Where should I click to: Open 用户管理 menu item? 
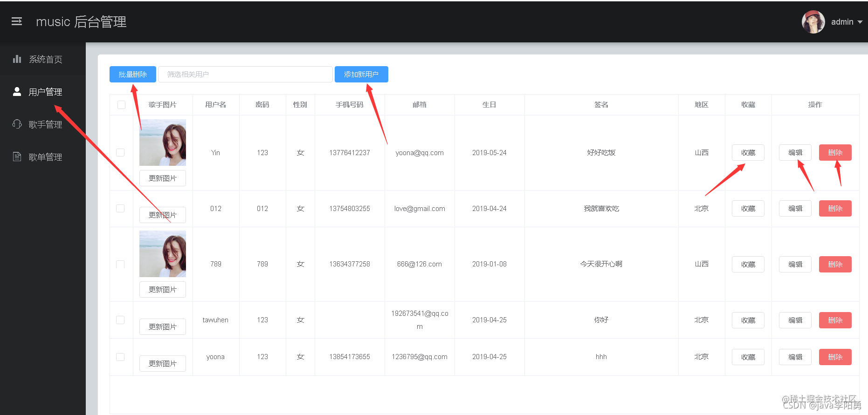[43, 92]
